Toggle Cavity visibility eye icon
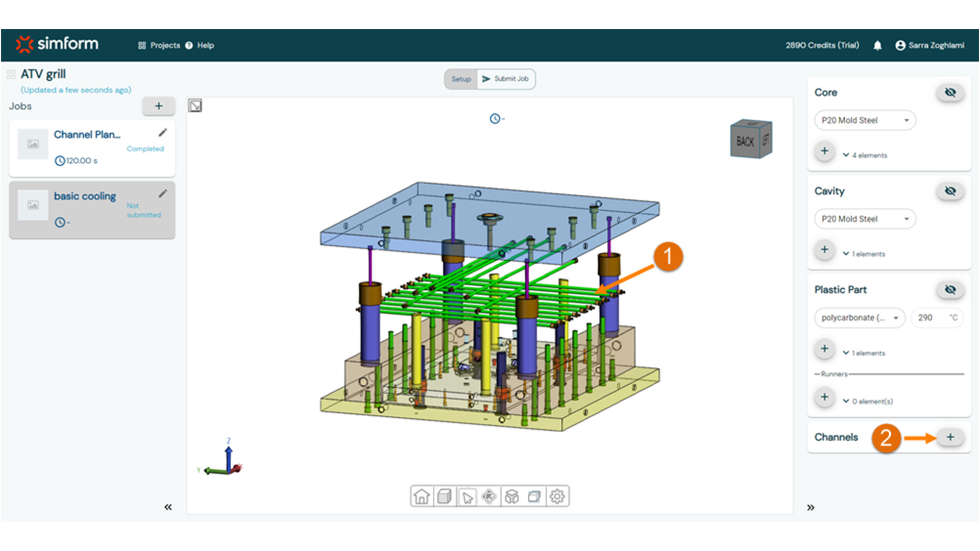980x551 pixels. click(x=950, y=191)
